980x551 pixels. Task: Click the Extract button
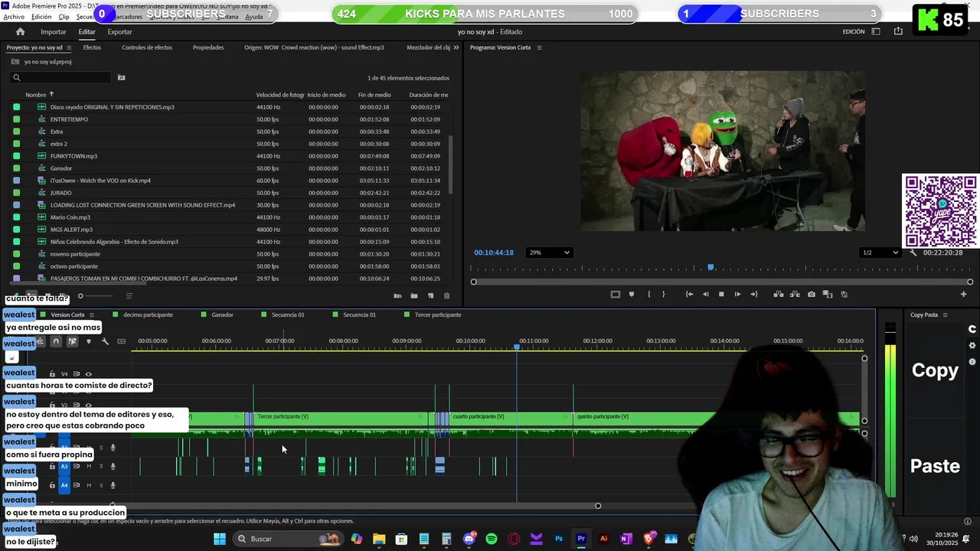[795, 295]
